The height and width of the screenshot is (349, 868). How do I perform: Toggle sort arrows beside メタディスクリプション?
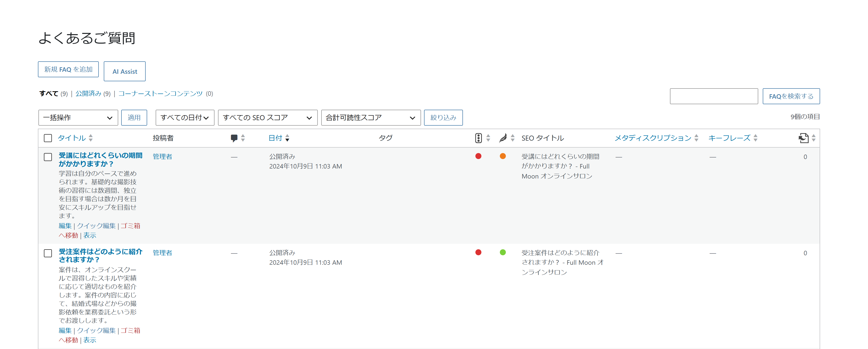pyautogui.click(x=696, y=138)
